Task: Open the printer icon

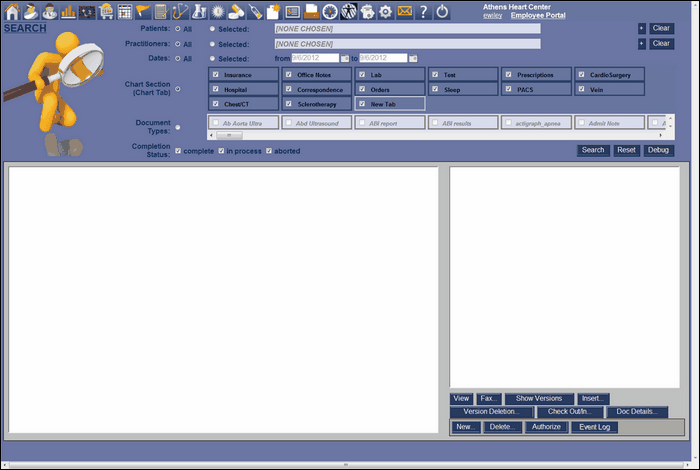Action: (311, 12)
